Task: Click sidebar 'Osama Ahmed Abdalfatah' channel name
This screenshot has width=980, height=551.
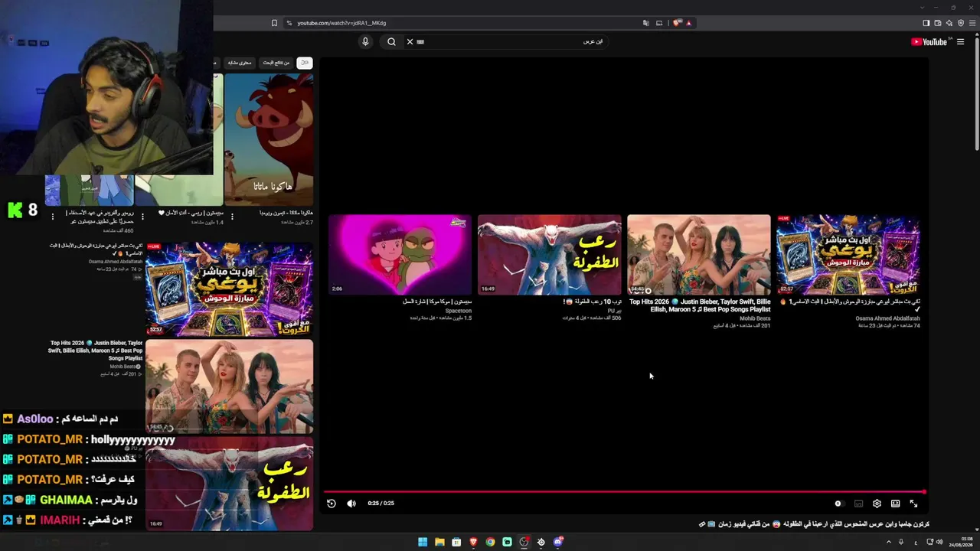Action: (x=116, y=262)
